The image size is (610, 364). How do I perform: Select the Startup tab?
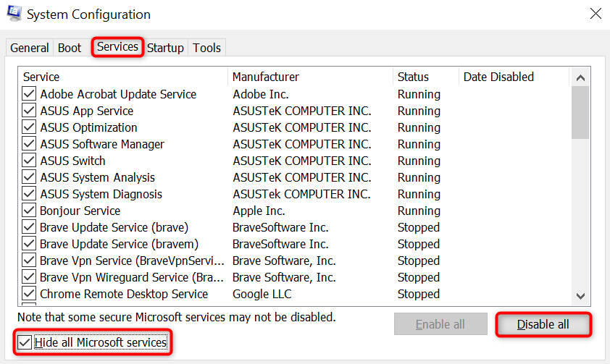[165, 48]
